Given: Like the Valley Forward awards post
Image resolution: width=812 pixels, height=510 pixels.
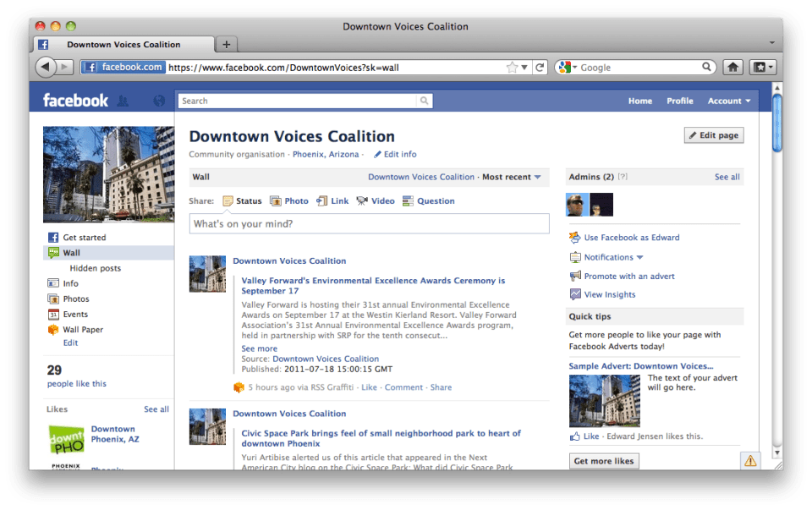Looking at the screenshot, I should coord(369,387).
